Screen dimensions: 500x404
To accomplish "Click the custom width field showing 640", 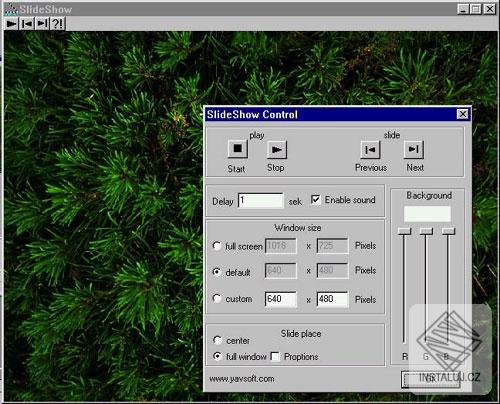I will [281, 299].
